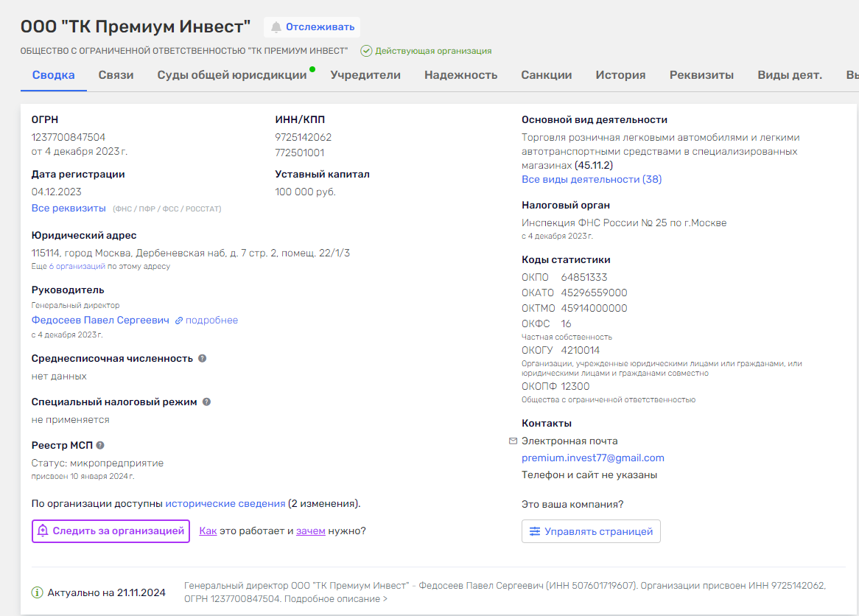Click the sliders icon in Управлять страницей button
This screenshot has height=616, width=859.
pos(535,531)
